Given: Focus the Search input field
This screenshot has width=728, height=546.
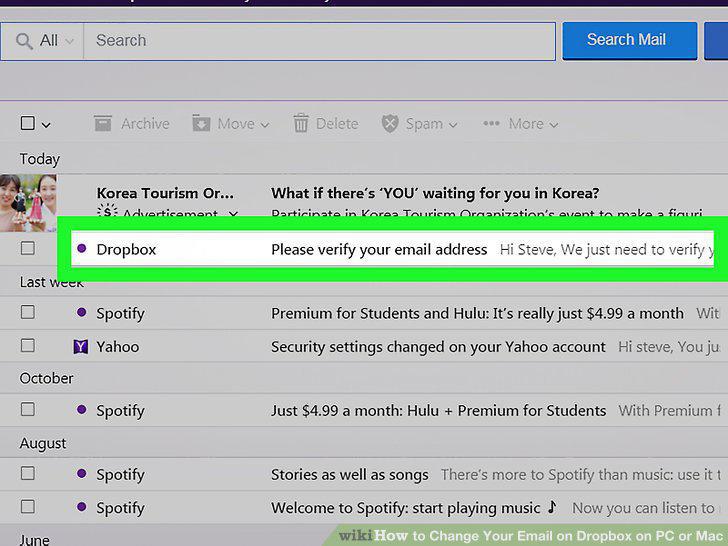Looking at the screenshot, I should coord(319,41).
